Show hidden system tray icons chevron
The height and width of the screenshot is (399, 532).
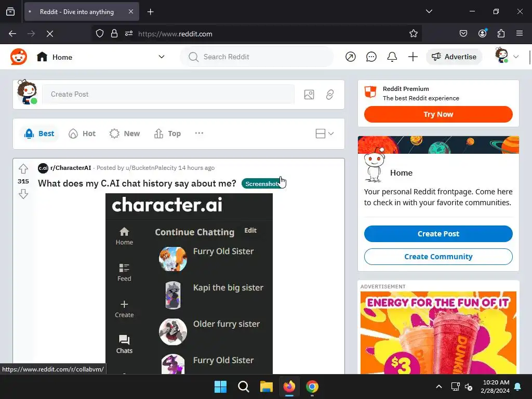438,387
